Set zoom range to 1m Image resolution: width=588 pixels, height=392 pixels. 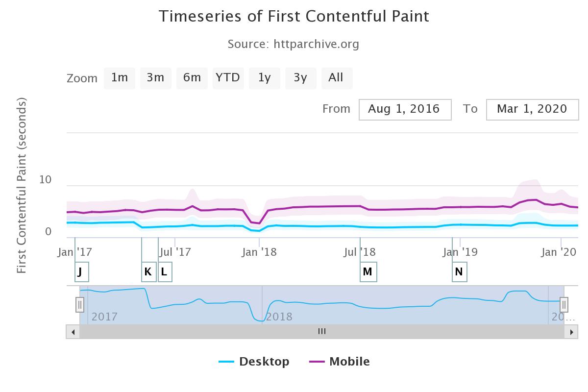[120, 78]
